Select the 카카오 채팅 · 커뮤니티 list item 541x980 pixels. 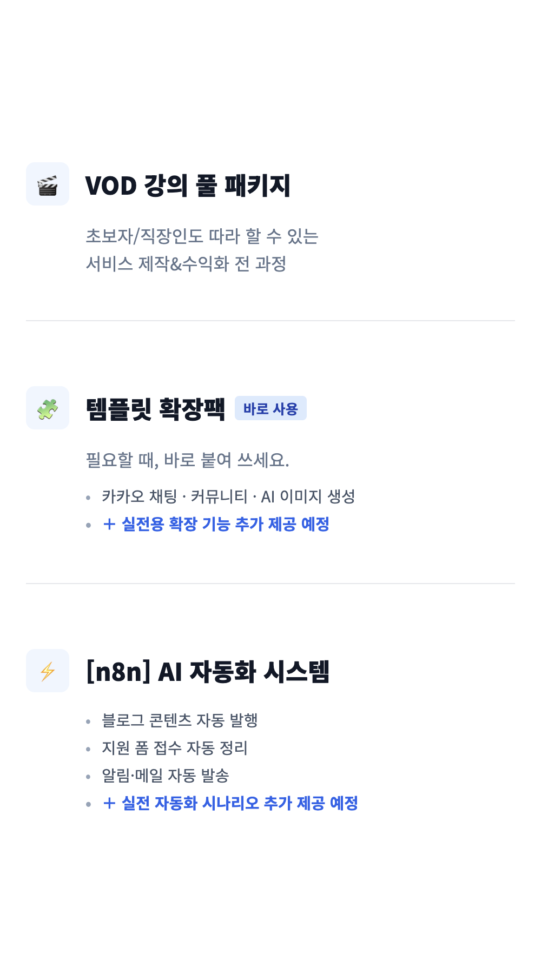(x=228, y=496)
